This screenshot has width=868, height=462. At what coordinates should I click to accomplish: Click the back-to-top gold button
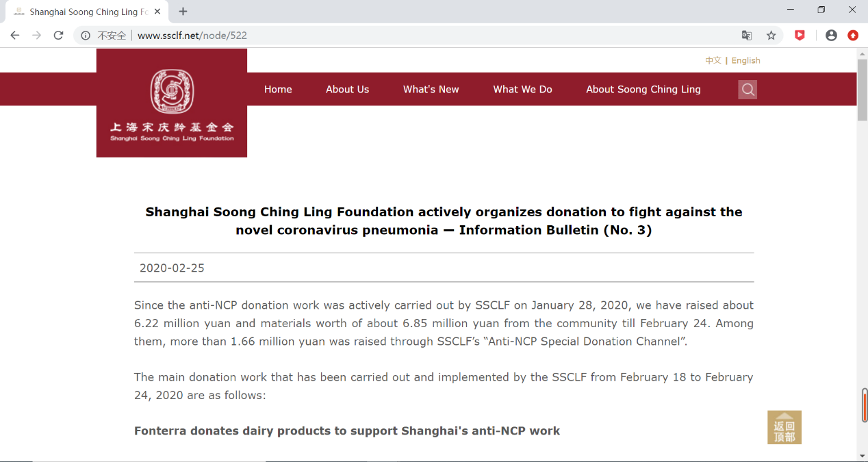(784, 428)
